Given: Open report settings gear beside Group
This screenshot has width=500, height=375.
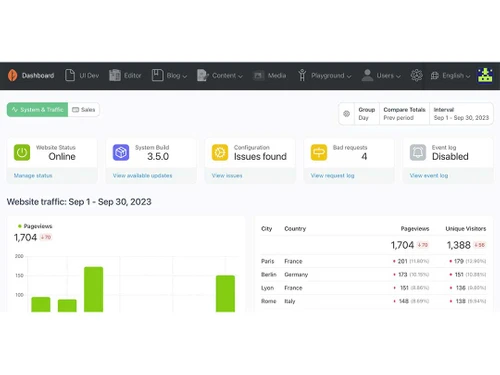Looking at the screenshot, I should tap(347, 114).
